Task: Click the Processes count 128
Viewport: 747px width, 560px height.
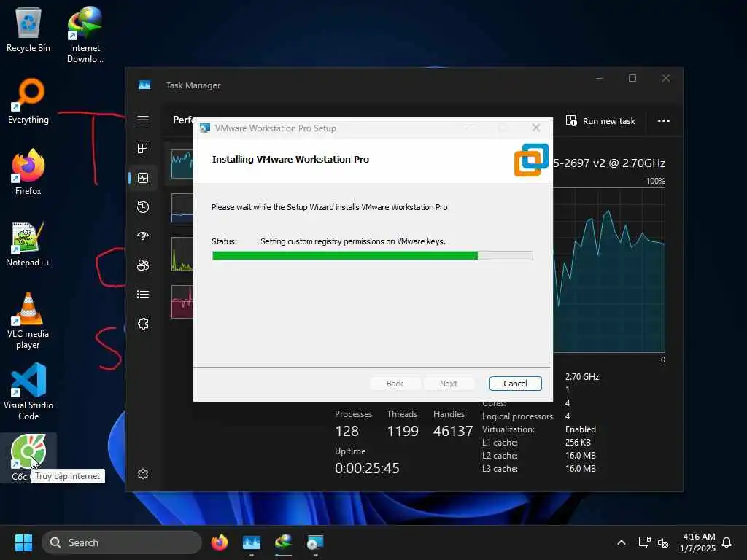Action: pyautogui.click(x=347, y=432)
